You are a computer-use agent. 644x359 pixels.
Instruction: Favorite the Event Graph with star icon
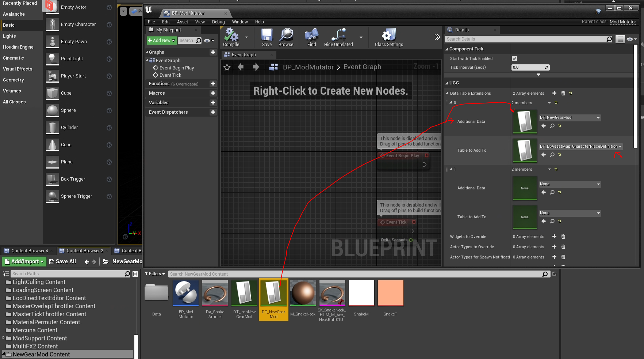pos(227,67)
